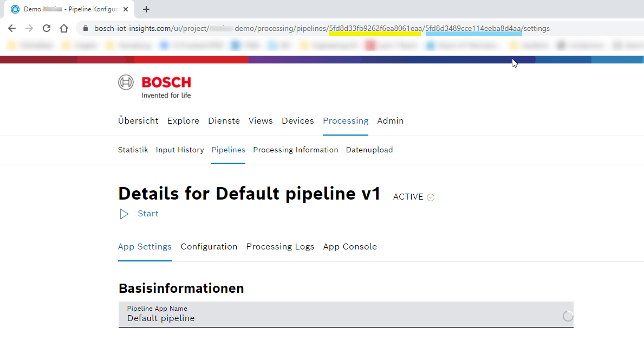644x346 pixels.
Task: Click the browser home icon
Action: (64, 28)
